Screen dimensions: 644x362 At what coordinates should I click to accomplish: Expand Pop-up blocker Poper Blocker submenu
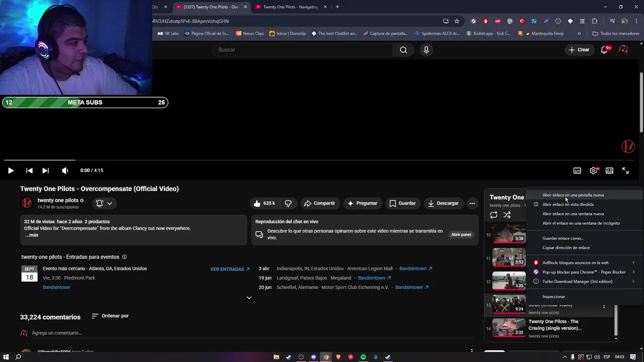click(585, 272)
